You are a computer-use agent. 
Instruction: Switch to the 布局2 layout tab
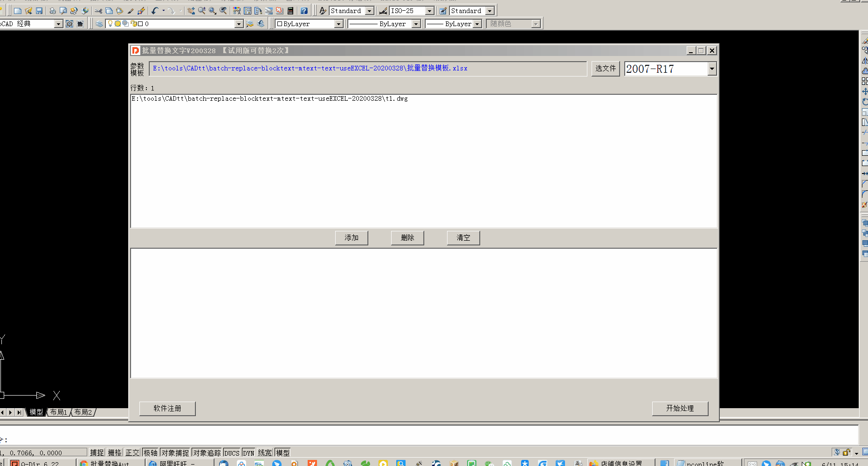point(83,412)
